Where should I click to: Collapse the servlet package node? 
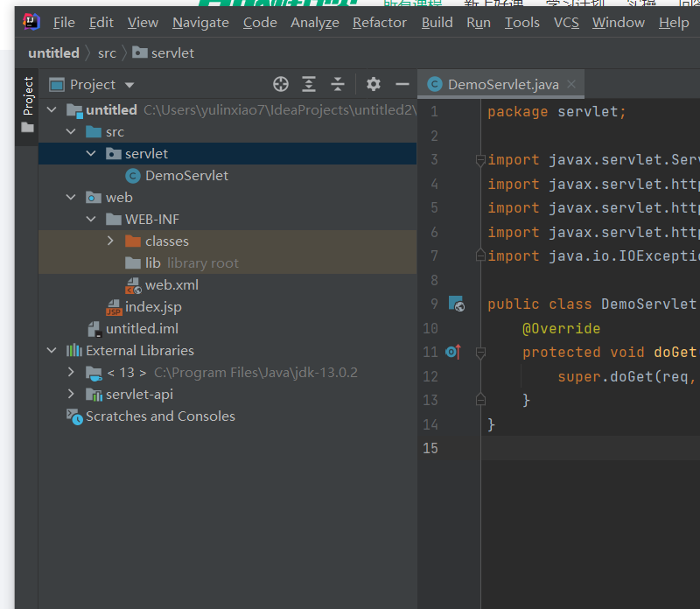point(91,154)
